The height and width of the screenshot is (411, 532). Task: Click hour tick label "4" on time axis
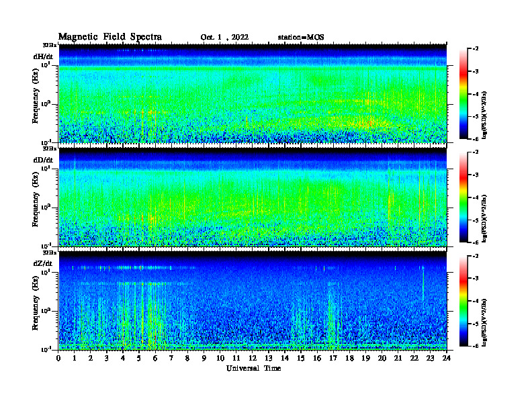pos(123,359)
